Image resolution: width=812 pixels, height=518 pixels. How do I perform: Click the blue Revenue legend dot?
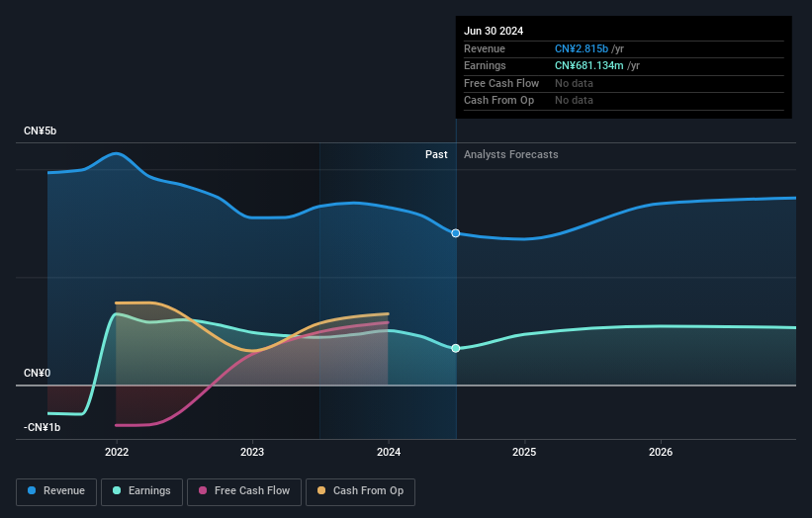point(32,490)
